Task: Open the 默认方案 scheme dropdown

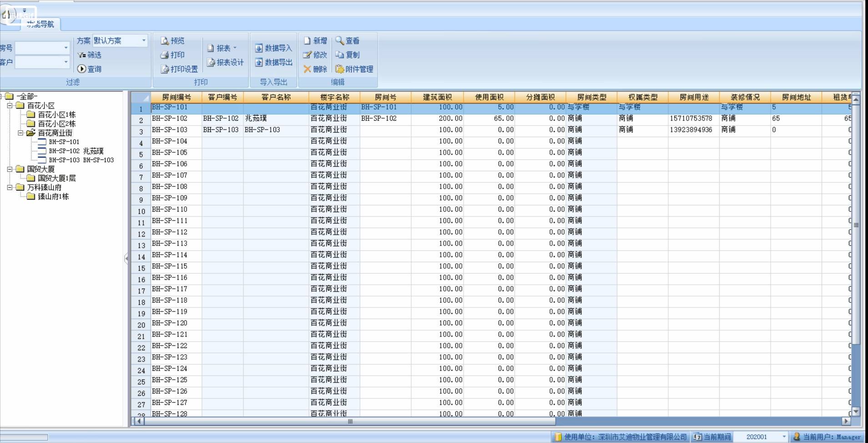Action: [x=145, y=40]
